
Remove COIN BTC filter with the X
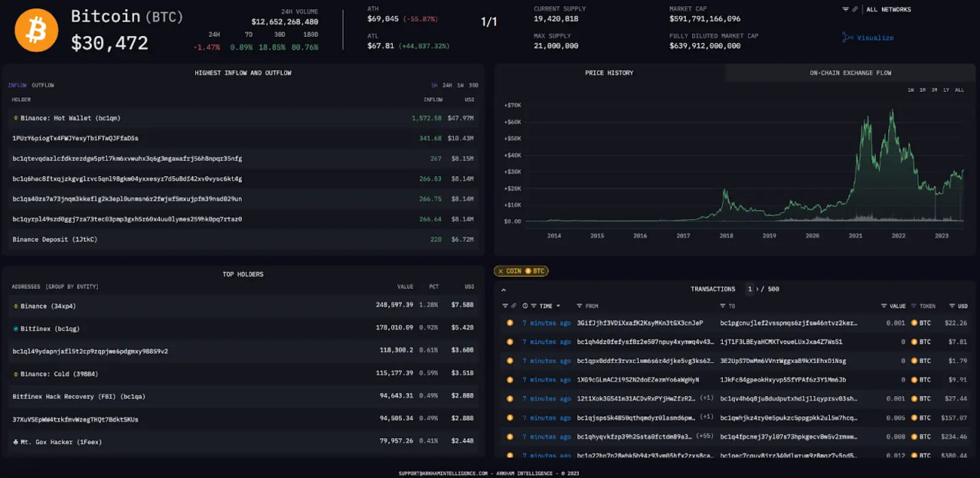(x=501, y=271)
